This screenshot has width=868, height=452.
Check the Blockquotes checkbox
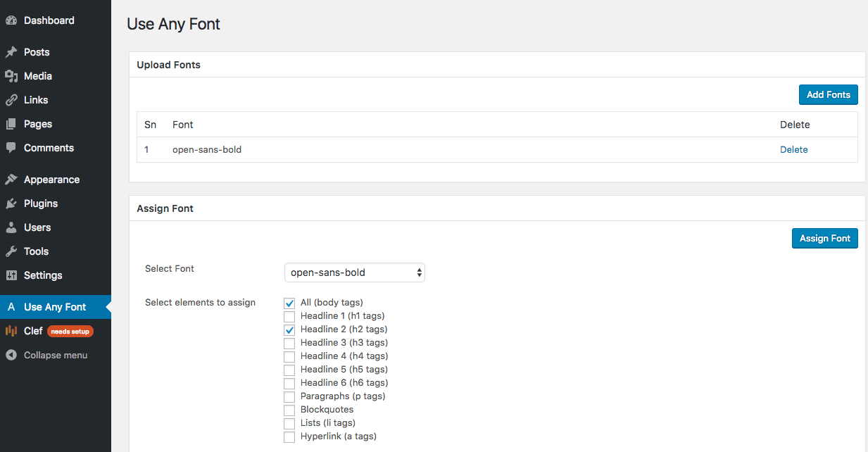pos(289,410)
